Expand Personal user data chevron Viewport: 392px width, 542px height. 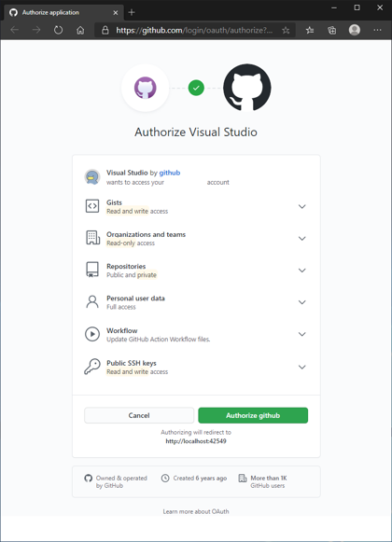tap(302, 302)
